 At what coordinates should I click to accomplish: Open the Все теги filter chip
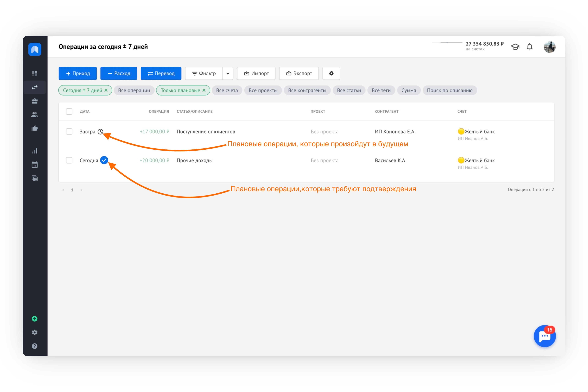pyautogui.click(x=381, y=90)
